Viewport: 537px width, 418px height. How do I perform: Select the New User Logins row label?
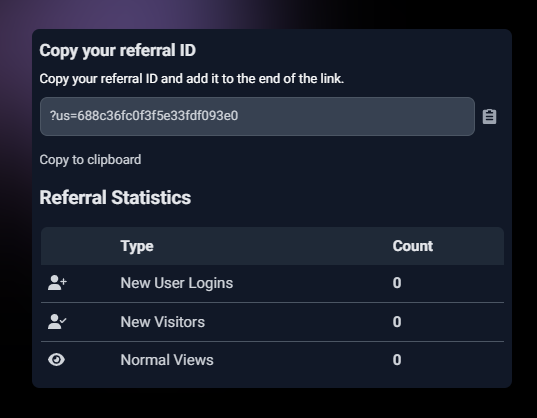pyautogui.click(x=176, y=283)
